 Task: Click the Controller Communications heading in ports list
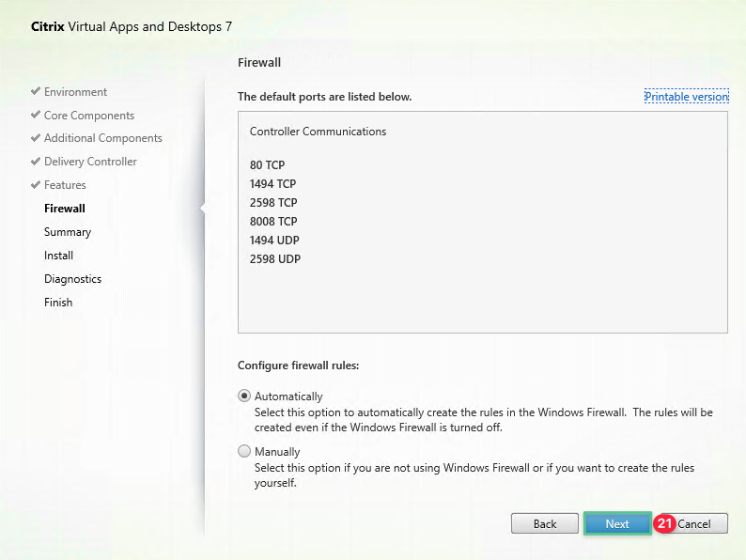pos(318,132)
